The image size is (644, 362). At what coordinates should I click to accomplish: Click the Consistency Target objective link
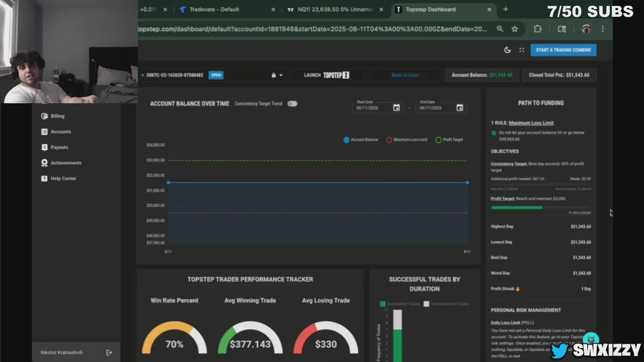pyautogui.click(x=509, y=164)
